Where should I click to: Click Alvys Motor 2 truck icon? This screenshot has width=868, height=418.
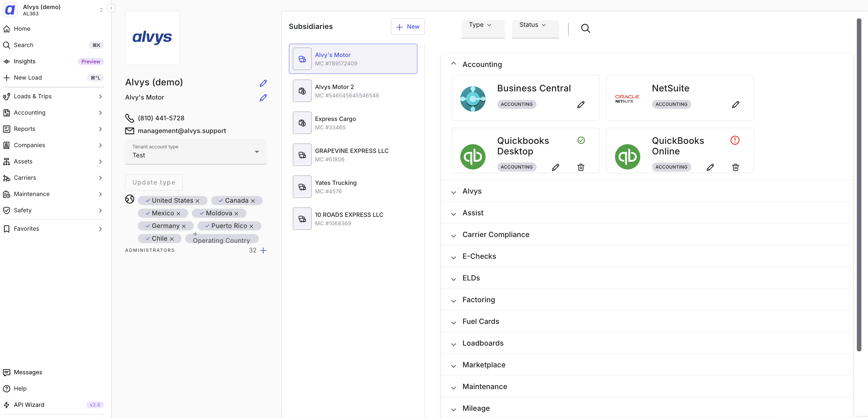(x=302, y=91)
